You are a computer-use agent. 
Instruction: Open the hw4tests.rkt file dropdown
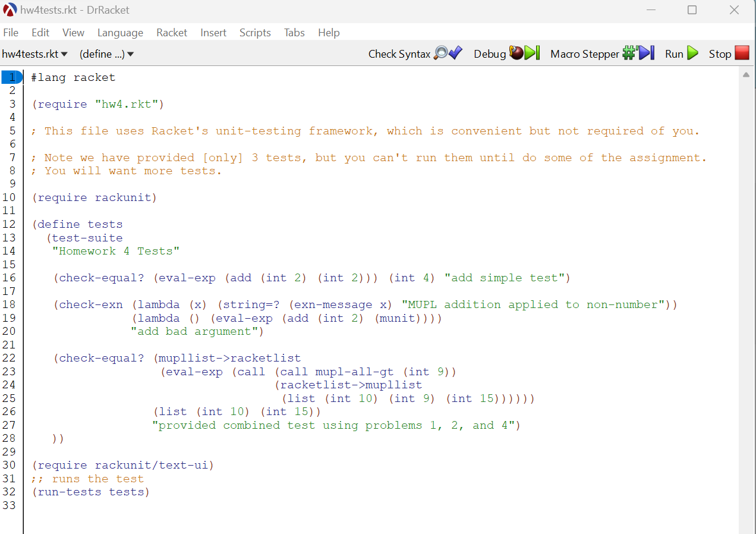tap(31, 54)
